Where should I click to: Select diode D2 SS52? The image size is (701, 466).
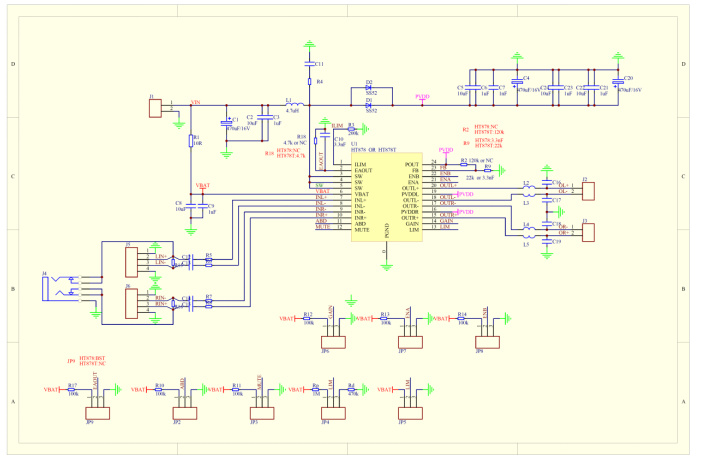368,88
